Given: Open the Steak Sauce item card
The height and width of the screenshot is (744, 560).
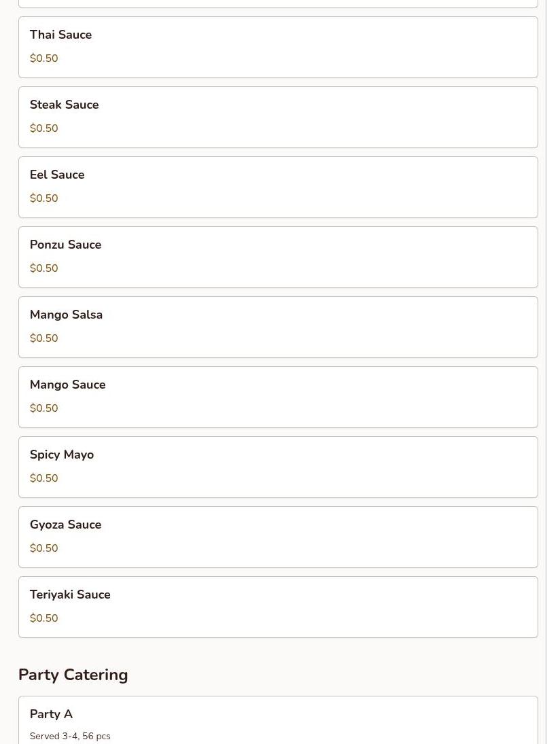Looking at the screenshot, I should pyautogui.click(x=278, y=117).
